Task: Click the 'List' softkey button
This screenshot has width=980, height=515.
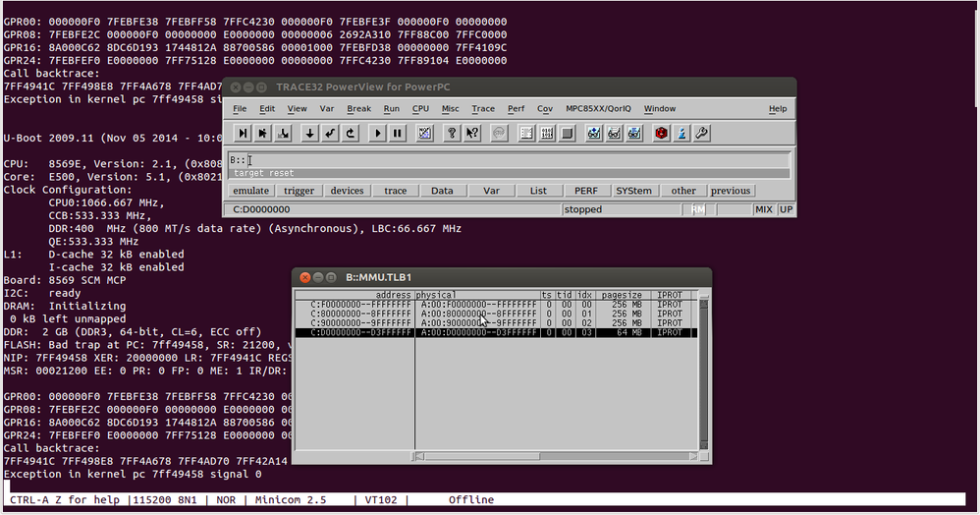Action: tap(538, 191)
